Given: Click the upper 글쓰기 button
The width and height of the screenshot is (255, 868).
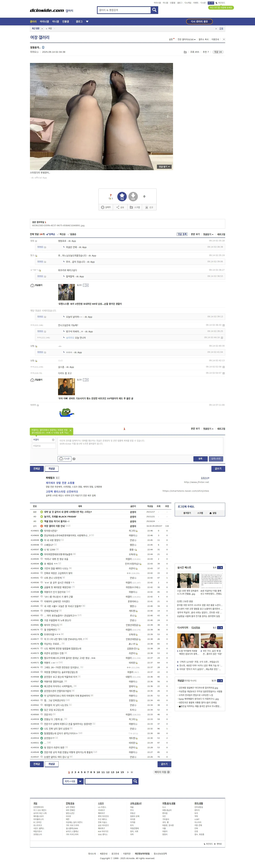Looking at the screenshot, I should [218, 468].
